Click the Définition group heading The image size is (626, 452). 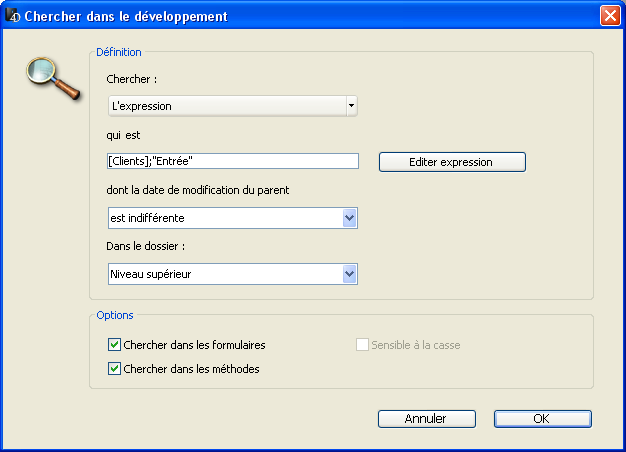point(119,51)
